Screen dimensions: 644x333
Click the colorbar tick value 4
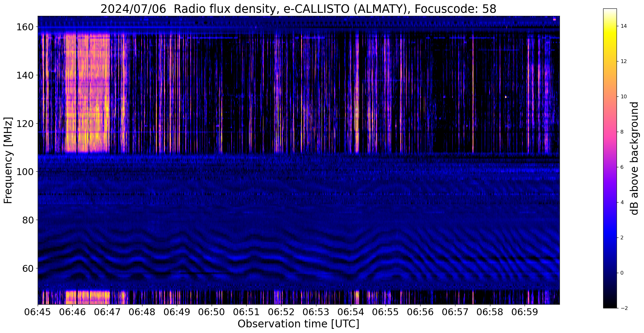point(622,203)
